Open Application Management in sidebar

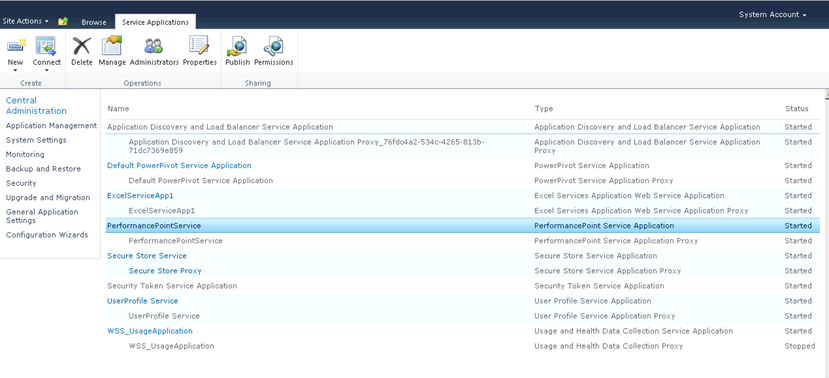pyautogui.click(x=51, y=126)
